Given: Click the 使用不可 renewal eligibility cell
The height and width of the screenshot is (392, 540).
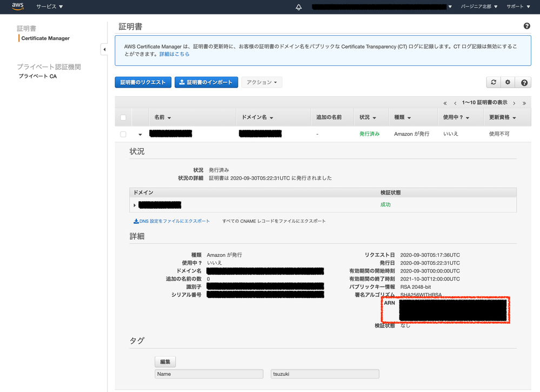Looking at the screenshot, I should click(499, 134).
